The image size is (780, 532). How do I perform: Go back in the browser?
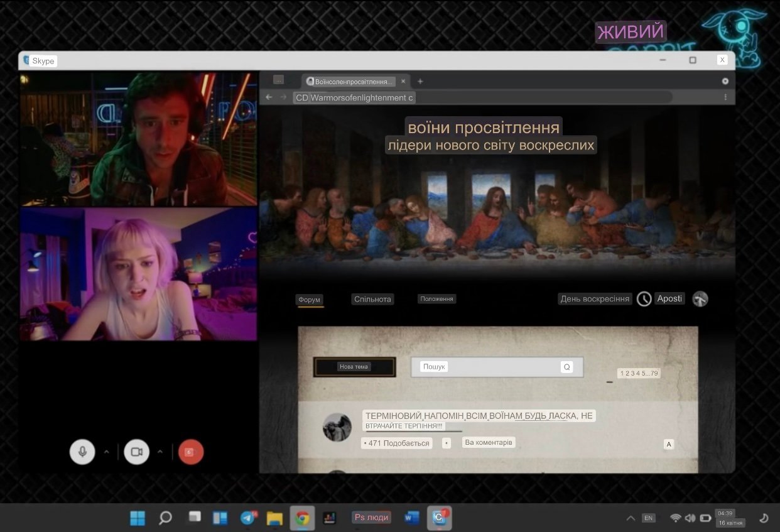(x=269, y=97)
